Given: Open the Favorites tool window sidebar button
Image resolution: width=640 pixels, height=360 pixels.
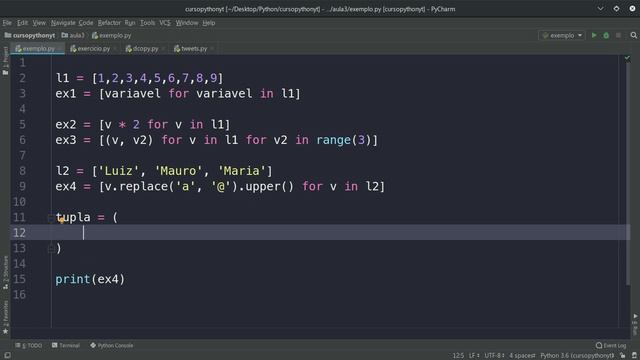Looking at the screenshot, I should point(5,317).
